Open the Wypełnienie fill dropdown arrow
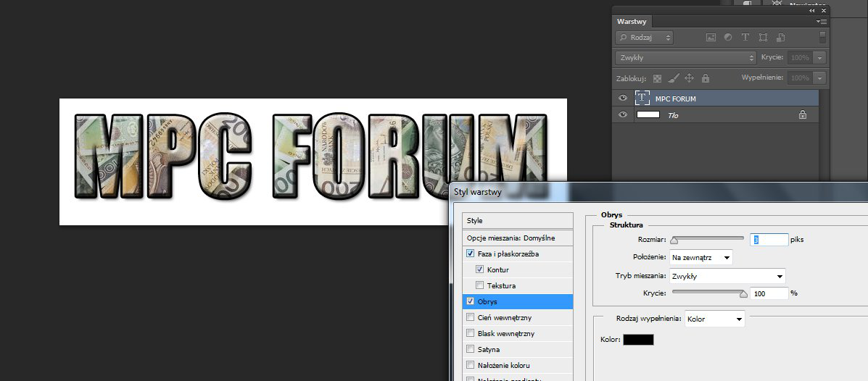The height and width of the screenshot is (381, 868). click(820, 78)
